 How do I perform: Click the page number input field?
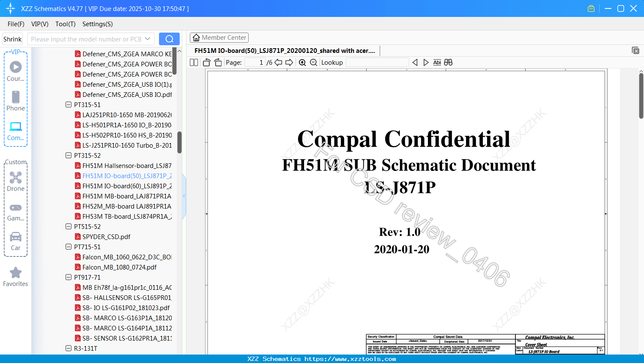(x=255, y=63)
